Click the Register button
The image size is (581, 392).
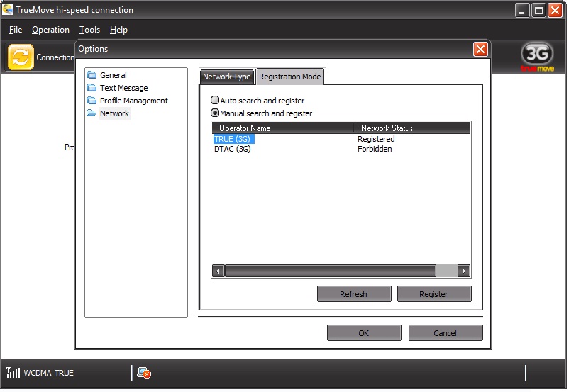coord(434,294)
